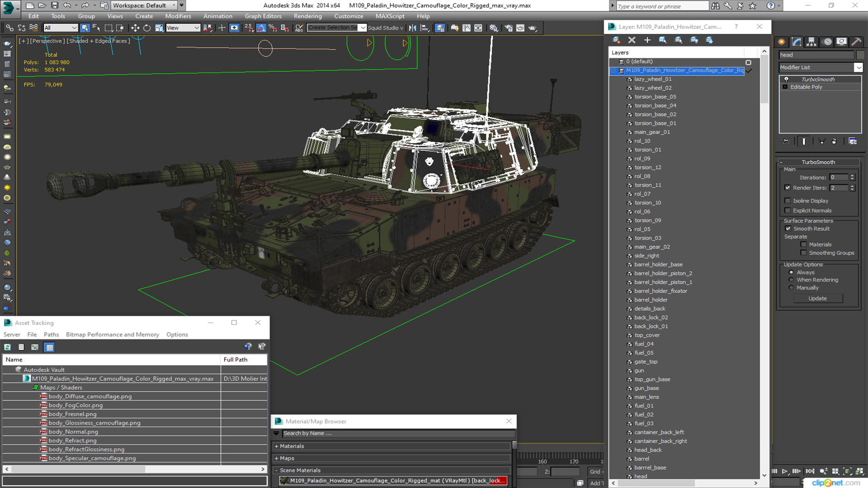The height and width of the screenshot is (488, 868).
Task: Click the Pin Stack icon
Action: [x=786, y=141]
